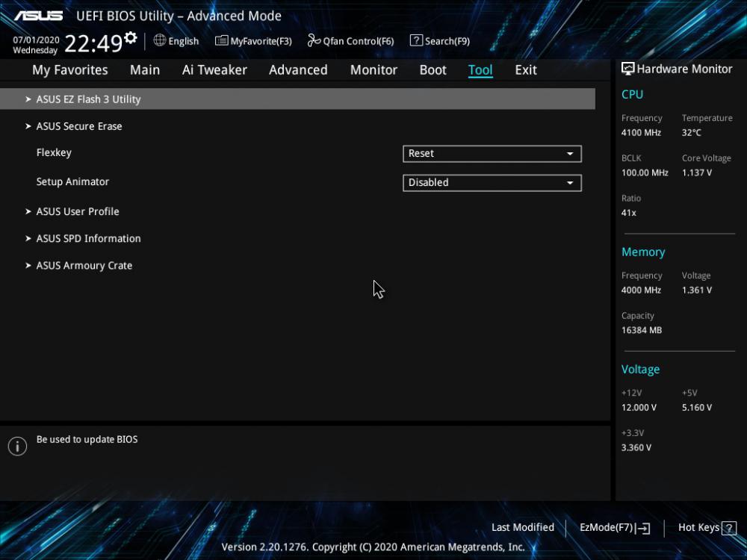This screenshot has width=747, height=560.
Task: Open the Ai Tweaker tab
Action: 214,70
